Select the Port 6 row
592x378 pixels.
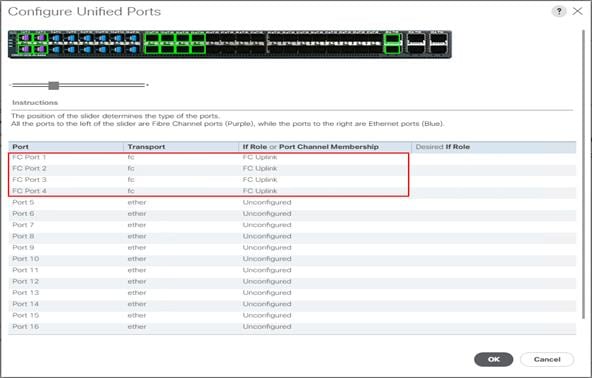tap(292, 214)
